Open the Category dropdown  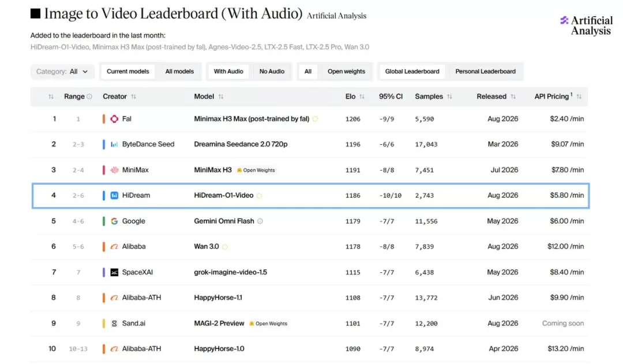click(62, 72)
